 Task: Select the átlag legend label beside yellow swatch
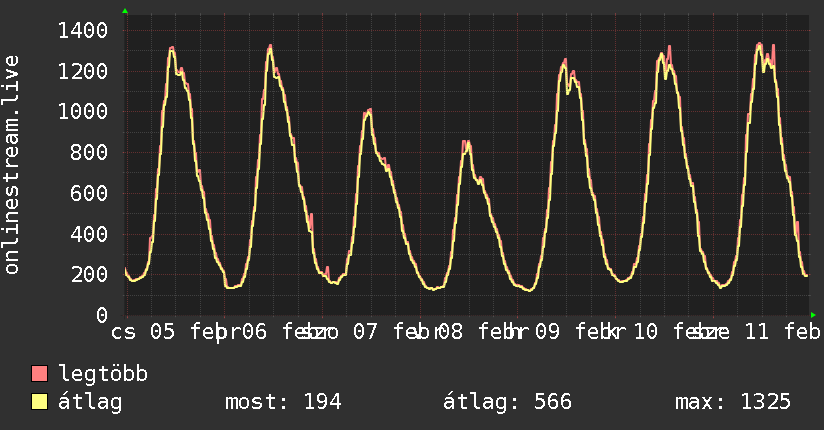90,402
